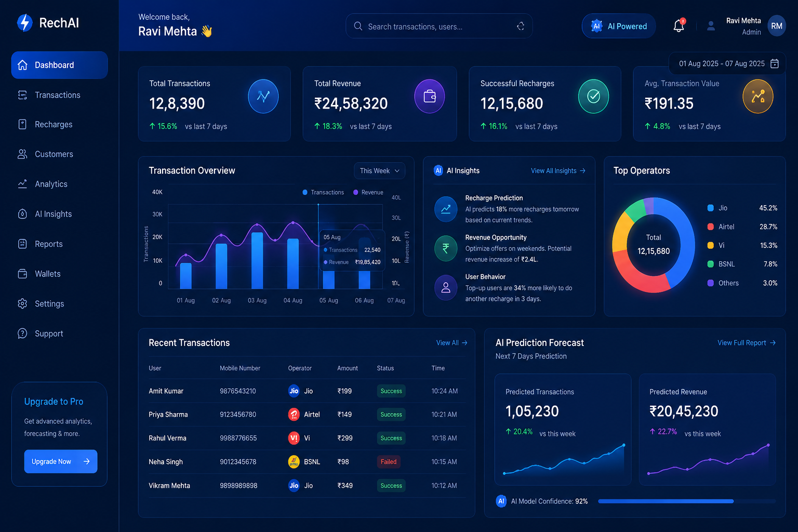Open the notification bell icon
This screenshot has height=532, width=798.
[679, 26]
